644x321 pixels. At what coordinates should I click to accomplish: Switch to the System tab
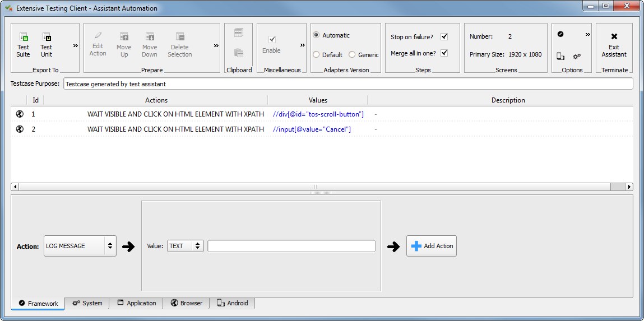click(87, 303)
